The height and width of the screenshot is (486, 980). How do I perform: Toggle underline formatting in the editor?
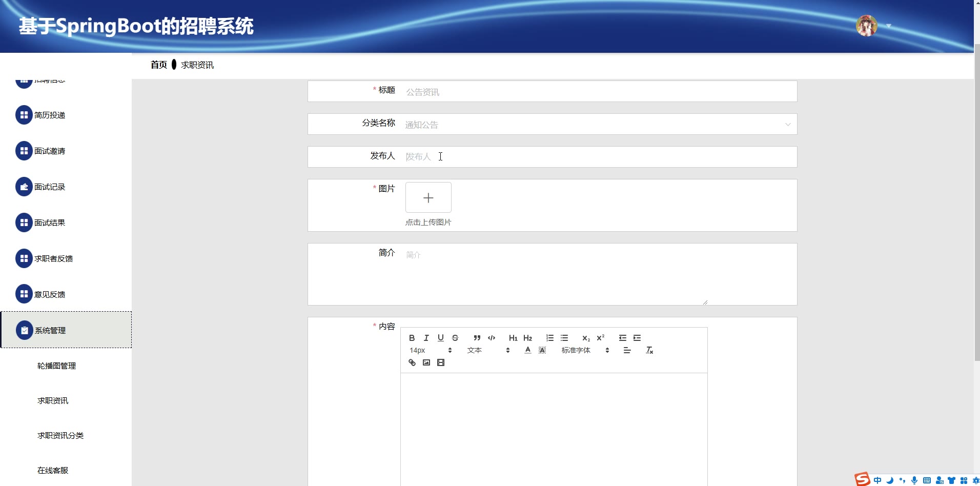pos(440,338)
